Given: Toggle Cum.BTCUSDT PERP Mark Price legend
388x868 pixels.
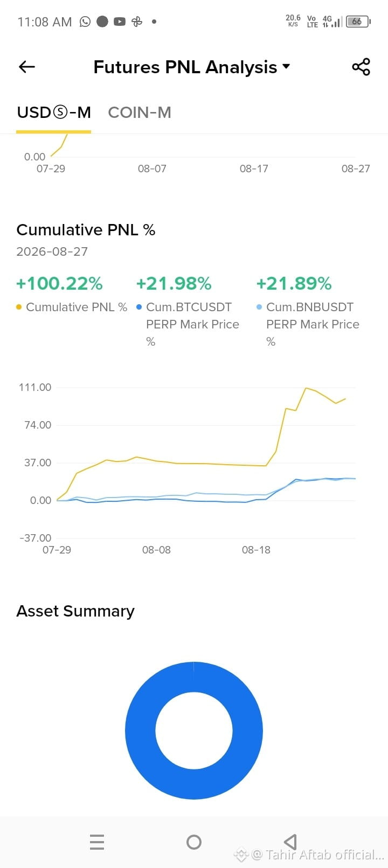Looking at the screenshot, I should 188,324.
